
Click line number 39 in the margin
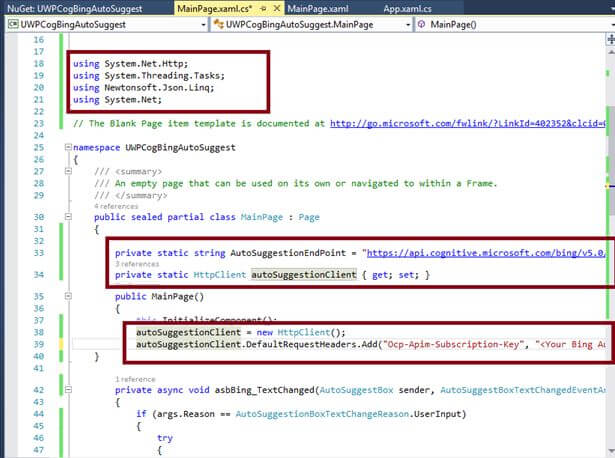coord(38,344)
